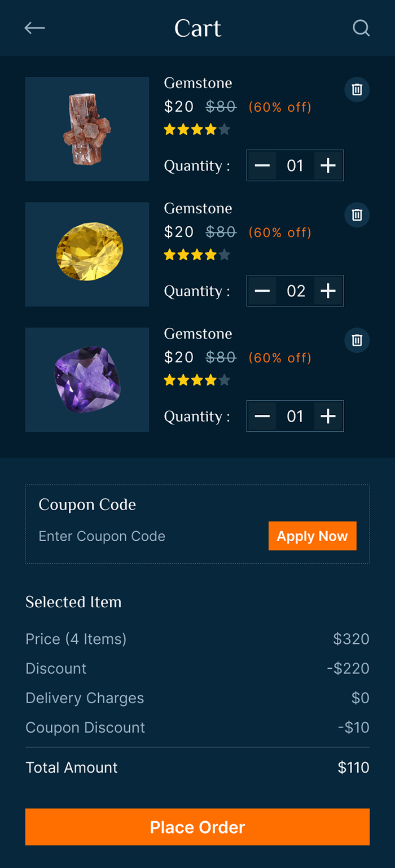Increase the yellow gemstone quantity
Screen dimensions: 395x868
[328, 291]
